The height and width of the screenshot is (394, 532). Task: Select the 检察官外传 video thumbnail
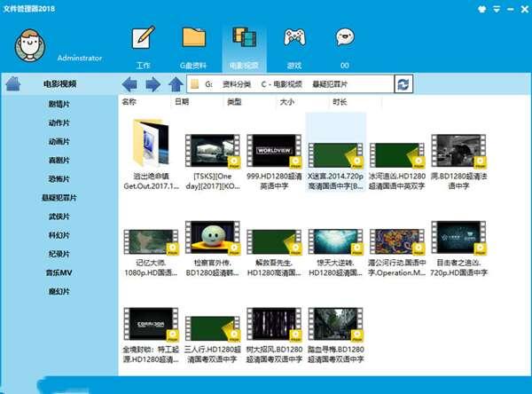coord(211,240)
